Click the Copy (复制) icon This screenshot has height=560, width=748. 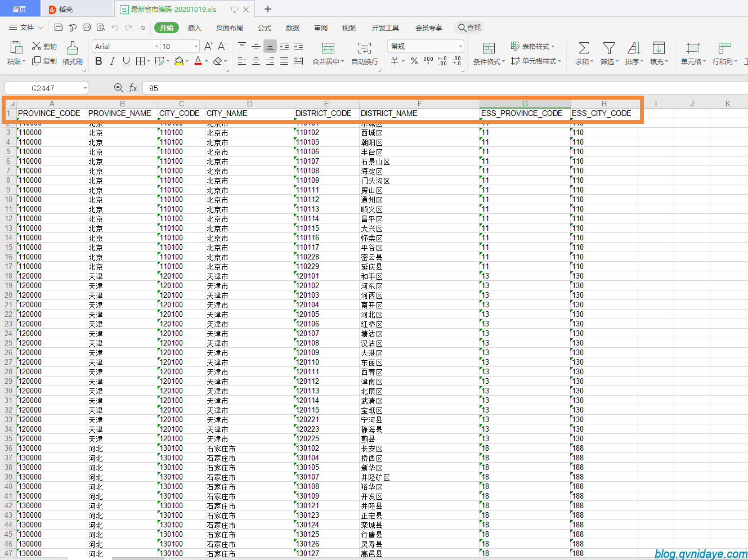pyautogui.click(x=37, y=61)
